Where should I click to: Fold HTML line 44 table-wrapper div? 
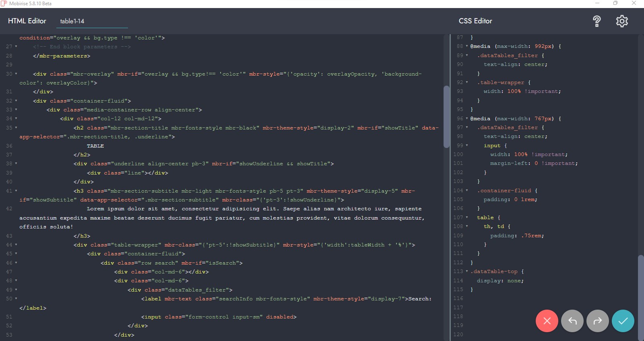[x=16, y=245]
